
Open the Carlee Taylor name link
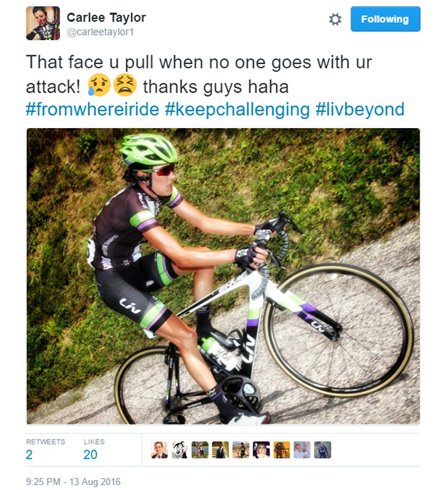106,18
